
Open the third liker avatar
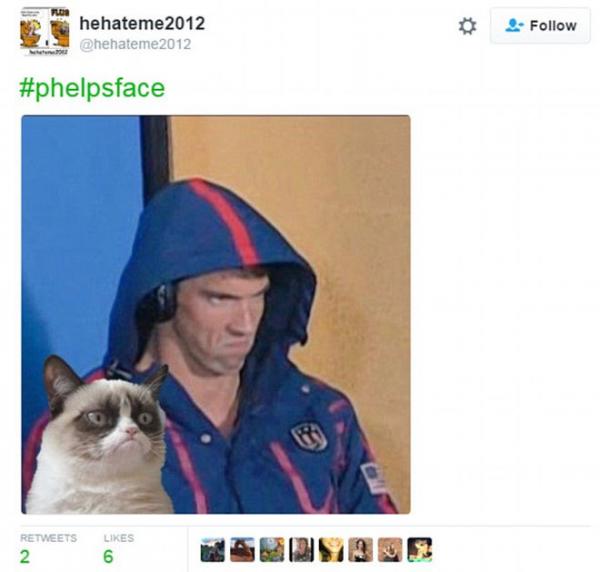click(272, 550)
